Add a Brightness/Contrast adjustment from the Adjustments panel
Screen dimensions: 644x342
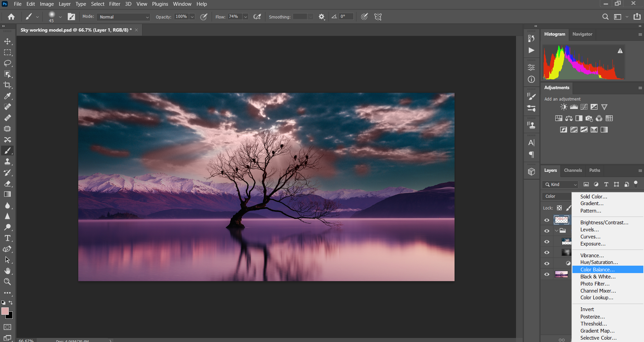(x=563, y=107)
